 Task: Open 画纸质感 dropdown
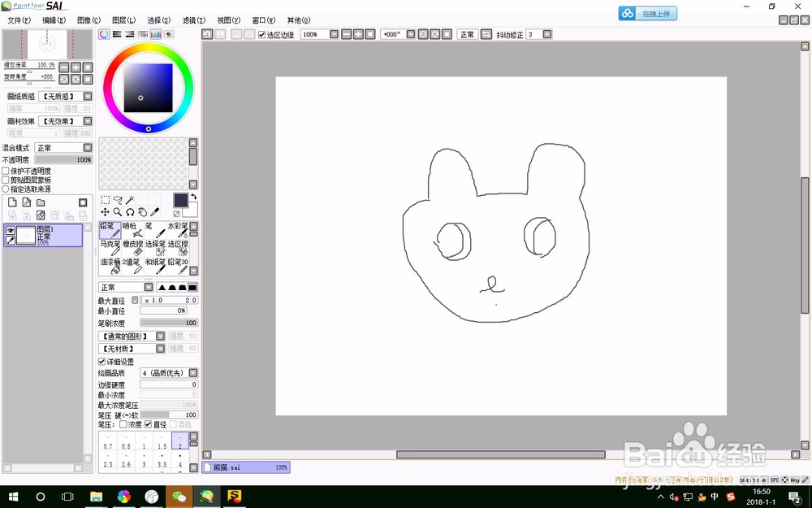88,97
